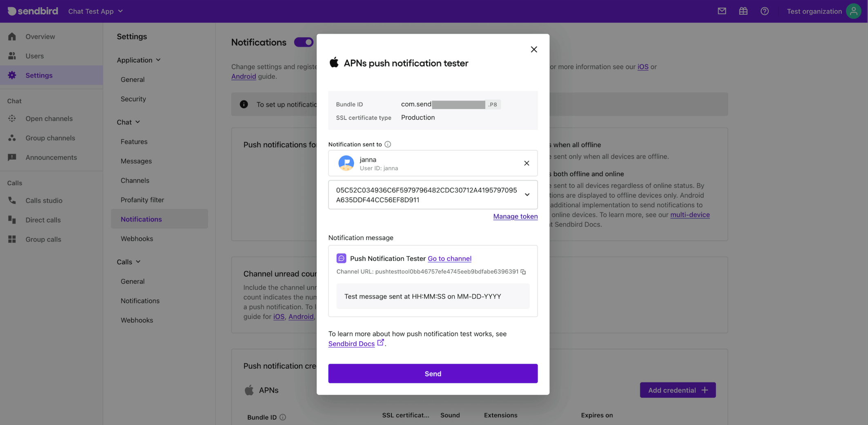Image resolution: width=868 pixels, height=425 pixels.
Task: Click the Send button
Action: pyautogui.click(x=433, y=374)
